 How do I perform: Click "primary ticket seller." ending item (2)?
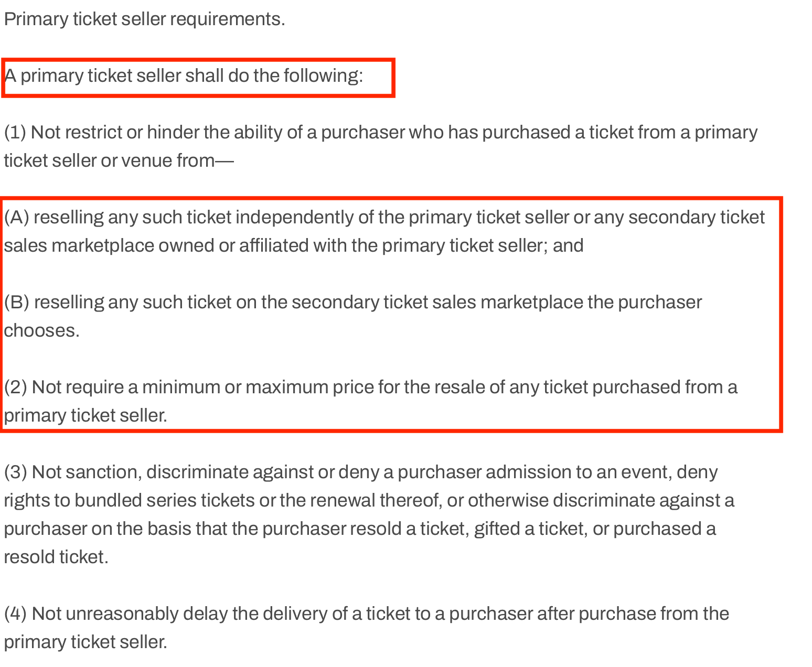point(86,416)
